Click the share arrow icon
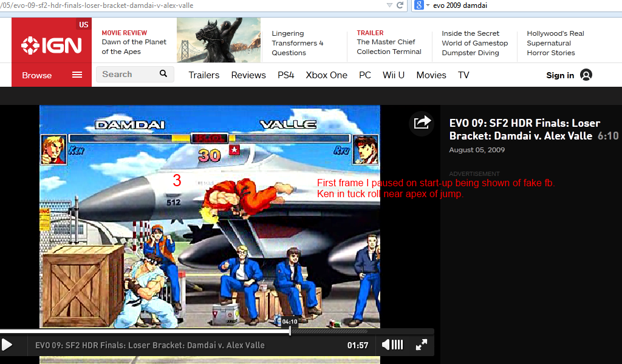 click(x=422, y=123)
